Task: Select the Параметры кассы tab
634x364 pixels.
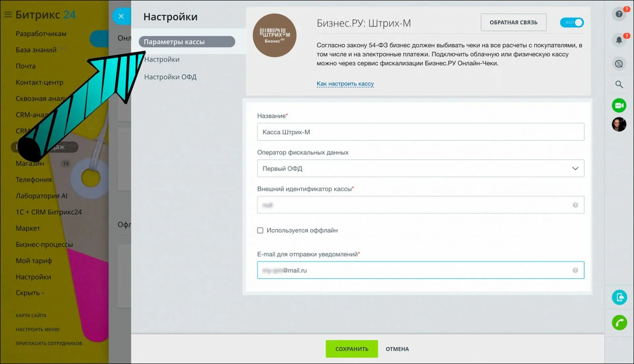Action: pos(187,42)
